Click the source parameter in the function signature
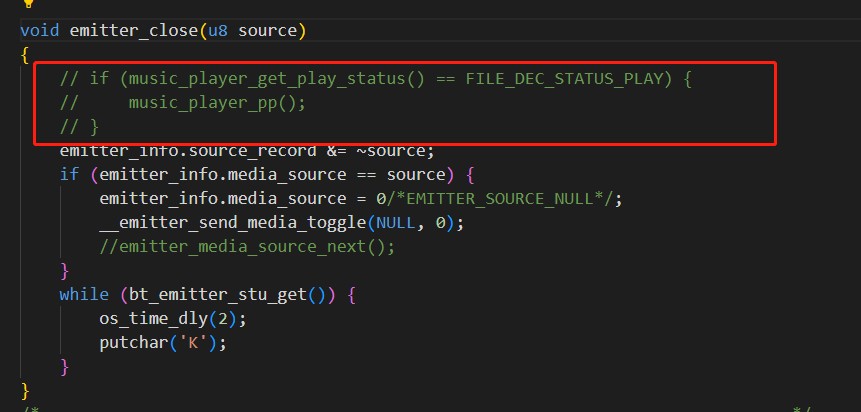861x412 pixels. click(x=267, y=30)
